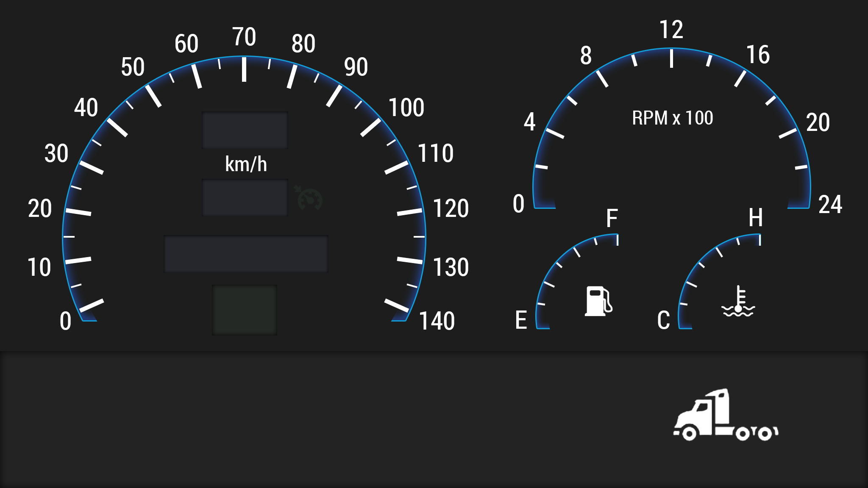Click the 0 mark on speedometer

tap(66, 321)
